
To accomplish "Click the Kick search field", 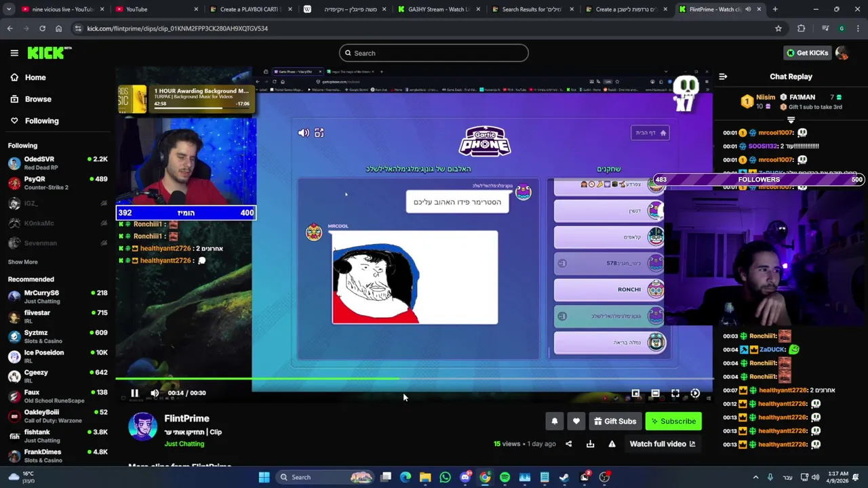I will [x=434, y=53].
